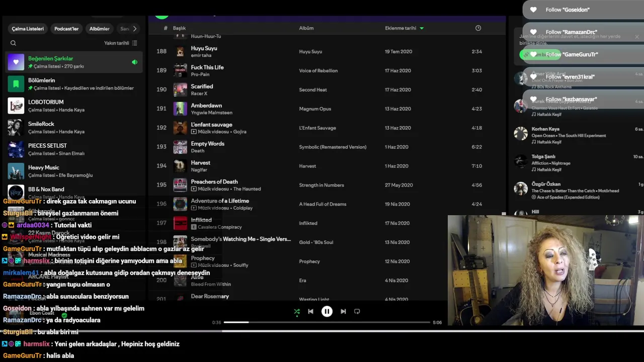Select Albümler filter chip
The height and width of the screenshot is (362, 644).
pos(100,29)
